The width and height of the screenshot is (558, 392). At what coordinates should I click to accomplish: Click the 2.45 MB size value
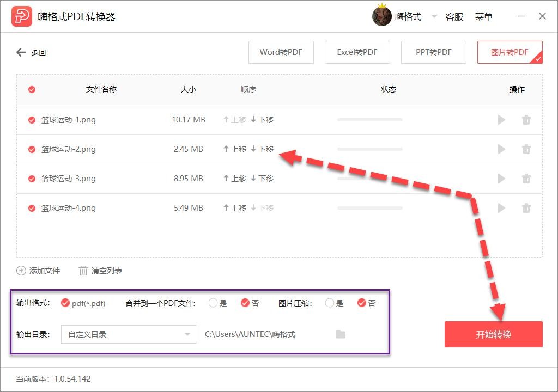189,149
